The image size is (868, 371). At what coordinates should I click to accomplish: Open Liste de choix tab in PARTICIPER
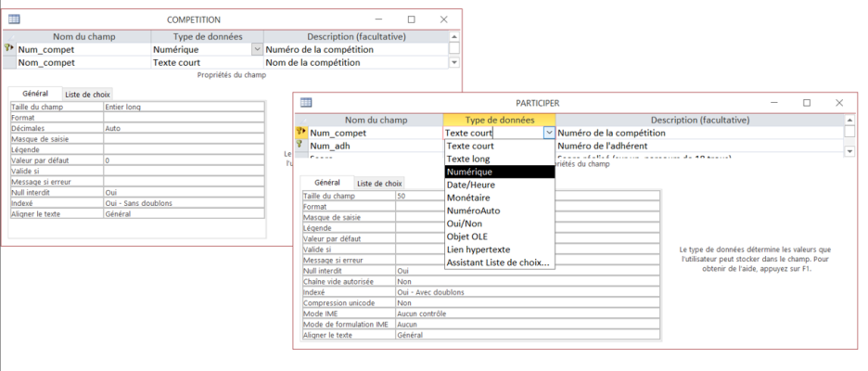click(379, 184)
